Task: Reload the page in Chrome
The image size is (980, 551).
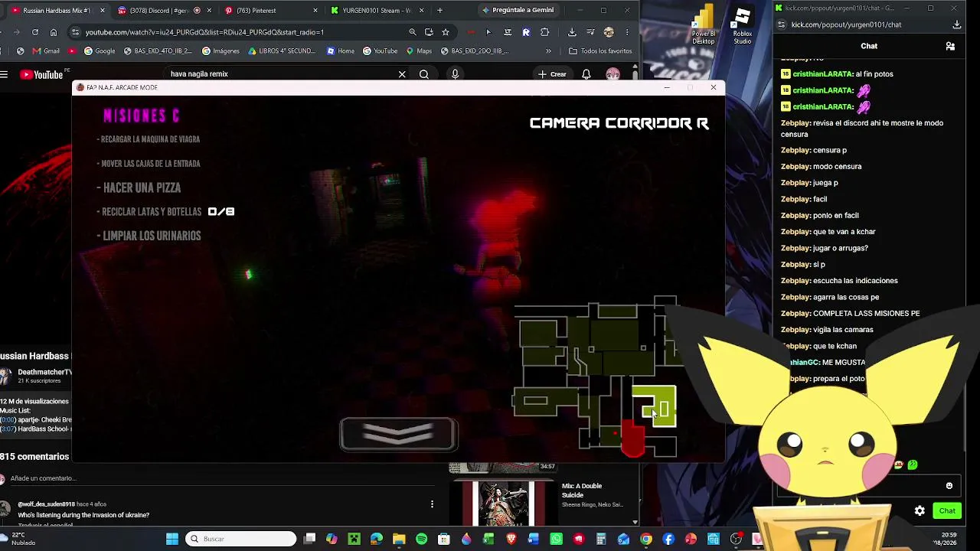Action: pyautogui.click(x=35, y=32)
